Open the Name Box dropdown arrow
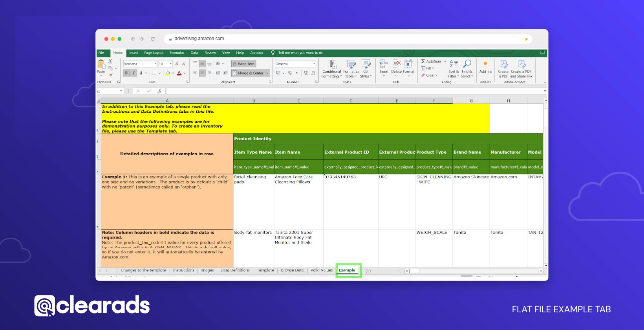 (x=121, y=91)
